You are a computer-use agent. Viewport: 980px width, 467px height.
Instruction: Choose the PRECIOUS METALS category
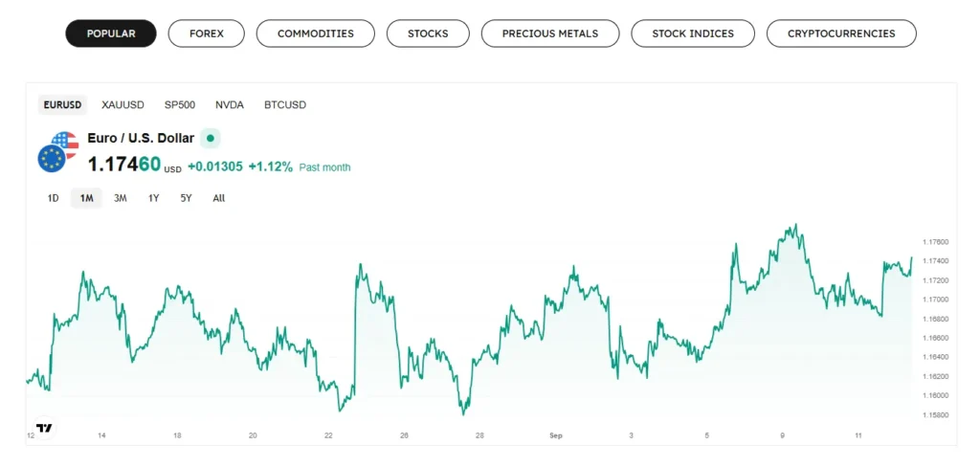(550, 33)
